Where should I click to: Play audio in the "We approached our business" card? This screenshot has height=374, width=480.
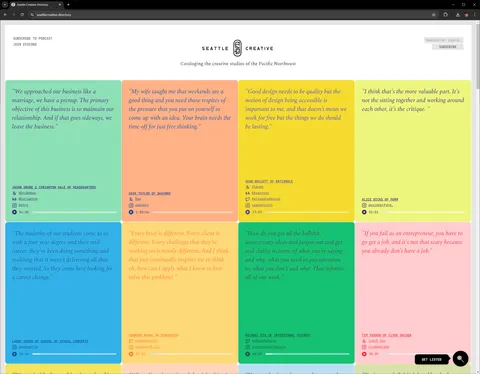[x=14, y=212]
